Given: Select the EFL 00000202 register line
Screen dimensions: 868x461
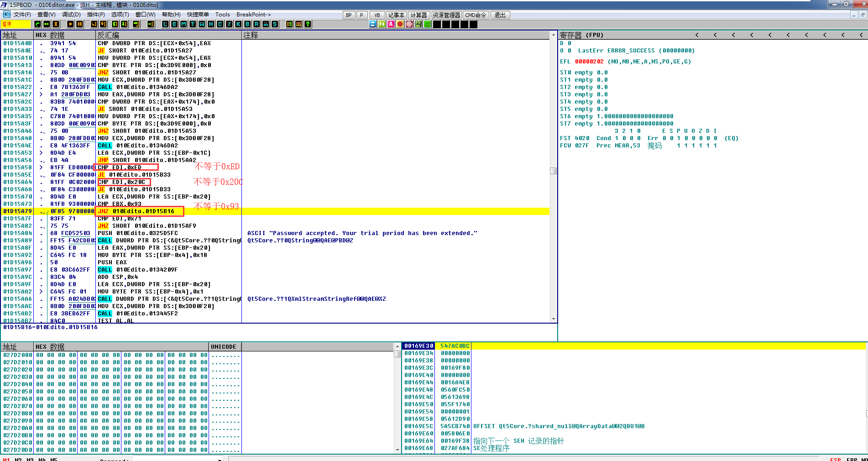Looking at the screenshot, I should (x=625, y=62).
